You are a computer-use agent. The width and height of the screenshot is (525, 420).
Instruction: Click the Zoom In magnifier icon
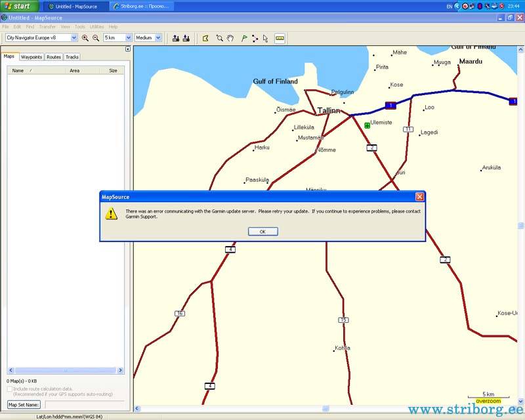point(85,38)
